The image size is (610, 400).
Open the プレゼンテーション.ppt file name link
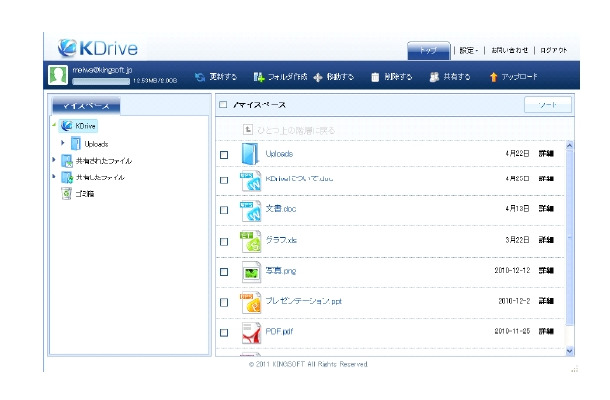pyautogui.click(x=303, y=301)
